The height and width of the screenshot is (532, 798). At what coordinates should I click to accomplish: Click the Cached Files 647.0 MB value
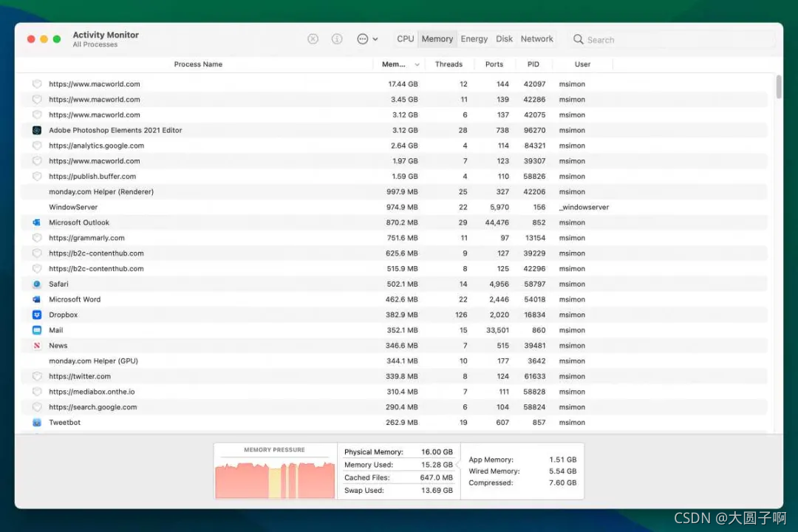pyautogui.click(x=436, y=477)
